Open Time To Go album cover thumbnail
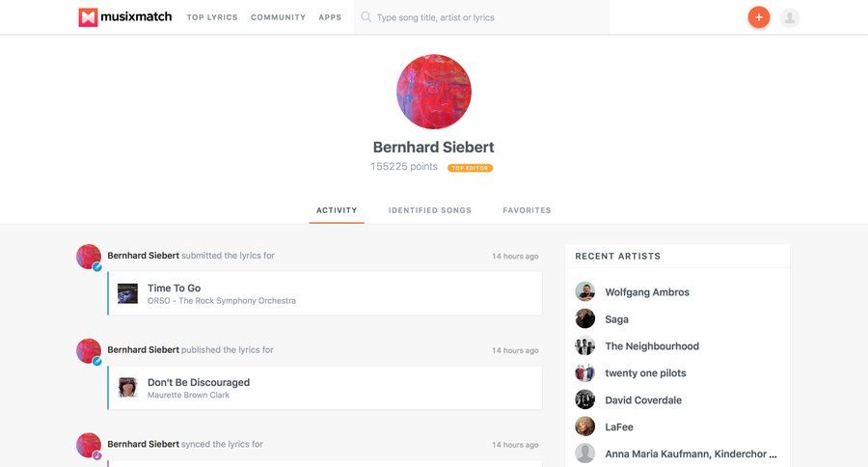This screenshot has height=467, width=868. click(x=127, y=293)
